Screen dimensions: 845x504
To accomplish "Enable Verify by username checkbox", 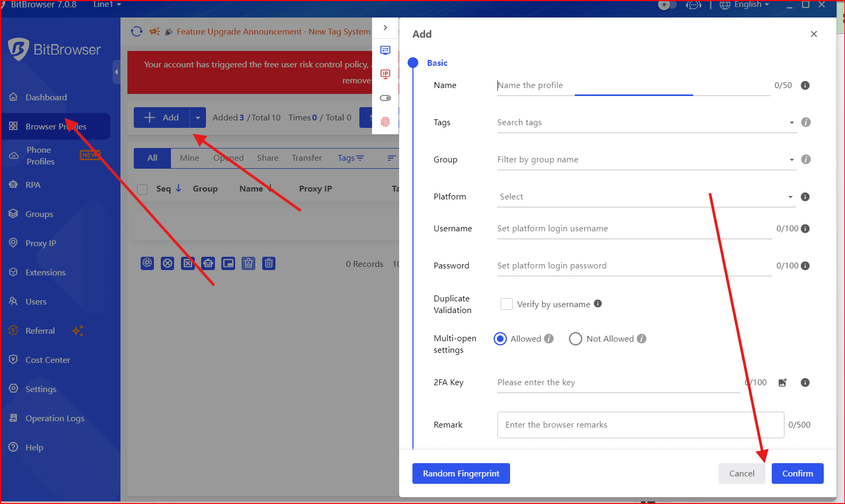I will point(506,304).
